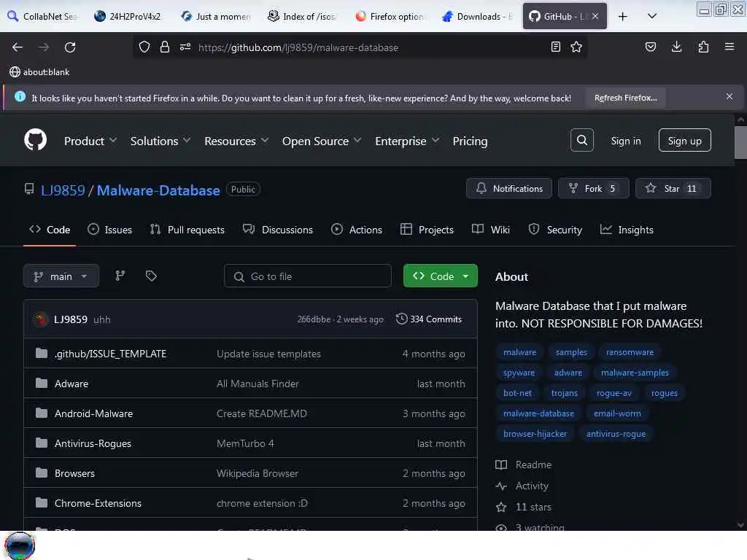The width and height of the screenshot is (747, 560).
Task: Open the Antivirus-Rogues folder
Action: tap(93, 443)
